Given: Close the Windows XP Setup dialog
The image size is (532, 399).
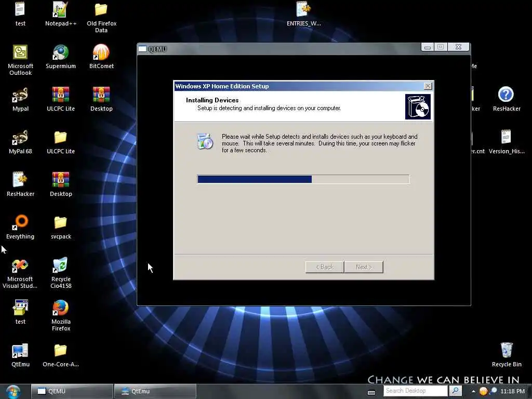Looking at the screenshot, I should click(x=428, y=86).
